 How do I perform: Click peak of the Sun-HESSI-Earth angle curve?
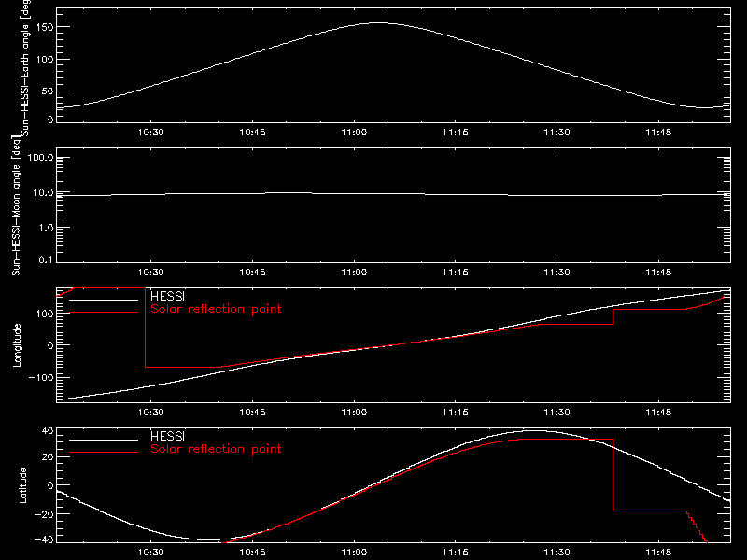(x=379, y=22)
